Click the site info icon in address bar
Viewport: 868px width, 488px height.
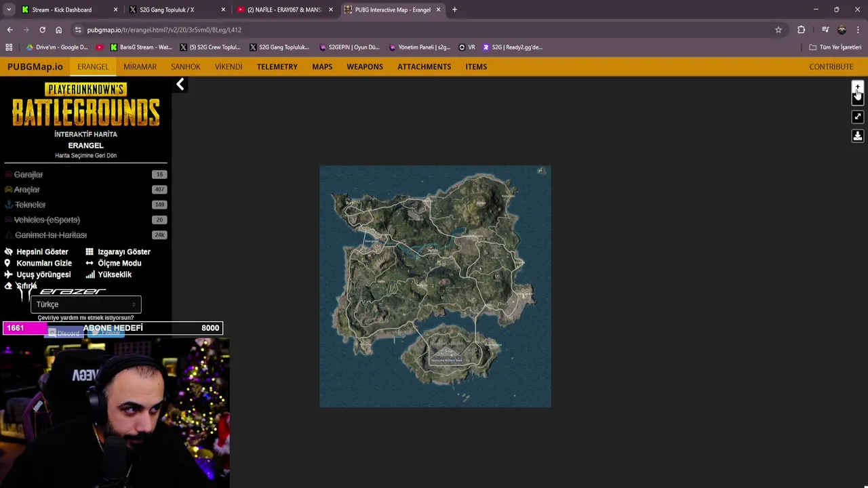[x=79, y=30]
